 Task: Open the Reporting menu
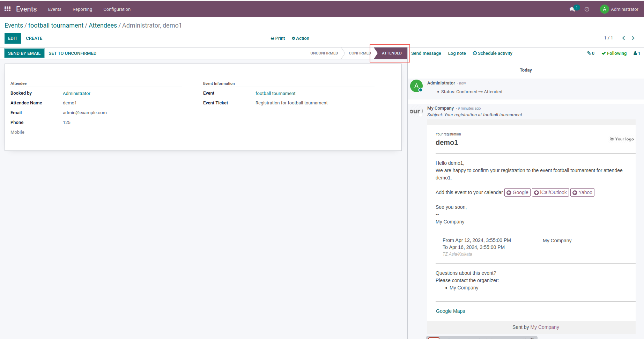[x=82, y=9]
